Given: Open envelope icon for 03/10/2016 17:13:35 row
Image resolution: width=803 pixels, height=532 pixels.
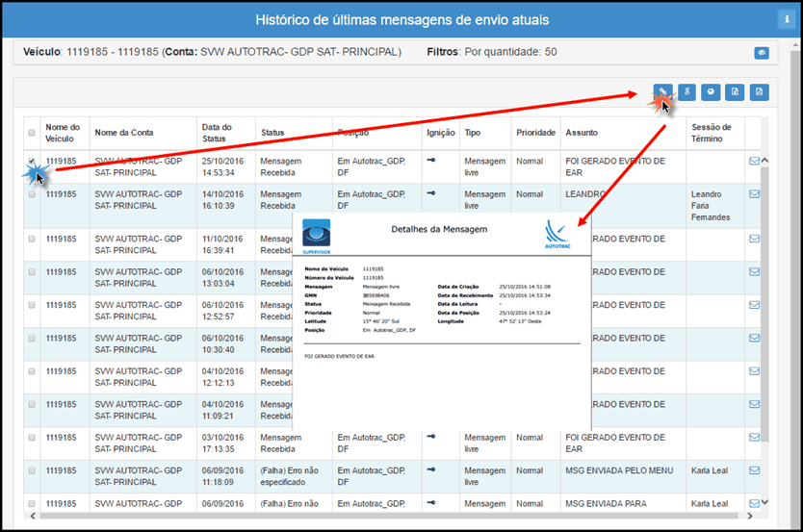Looking at the screenshot, I should 754,438.
